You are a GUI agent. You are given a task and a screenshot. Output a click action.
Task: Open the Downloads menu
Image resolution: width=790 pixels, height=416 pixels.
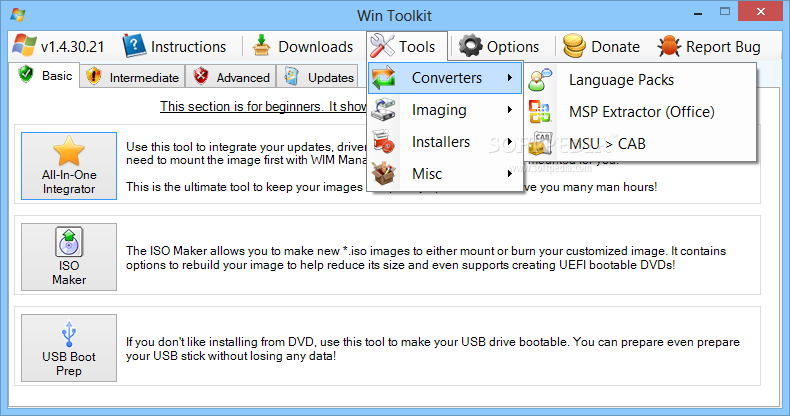coord(303,46)
